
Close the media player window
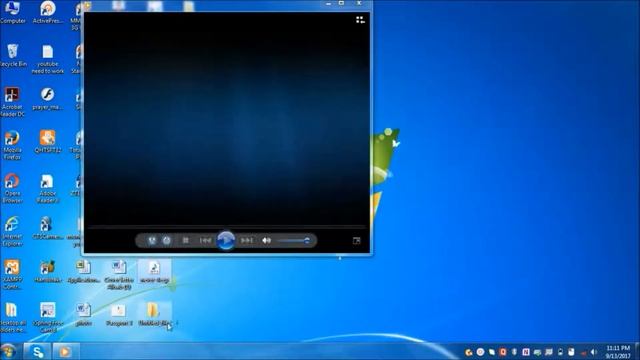coord(359,3)
